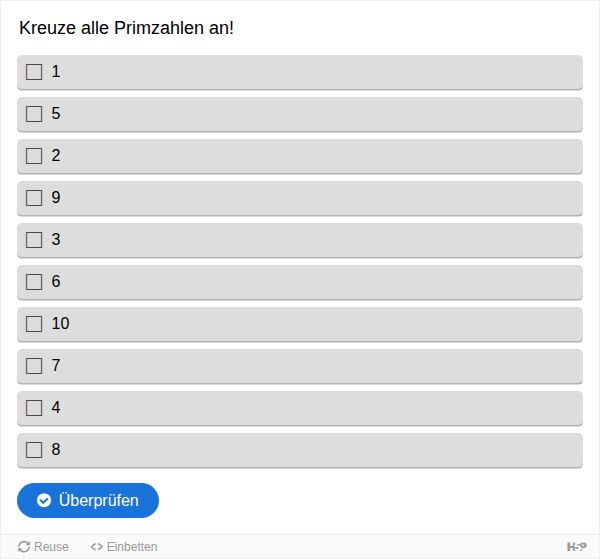Tick the checkbox for number 5
The image size is (600, 559).
(34, 114)
